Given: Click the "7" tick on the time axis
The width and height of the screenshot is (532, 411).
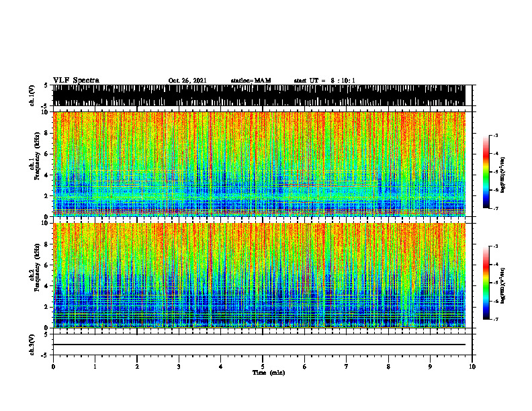Looking at the screenshot, I should 347,367.
